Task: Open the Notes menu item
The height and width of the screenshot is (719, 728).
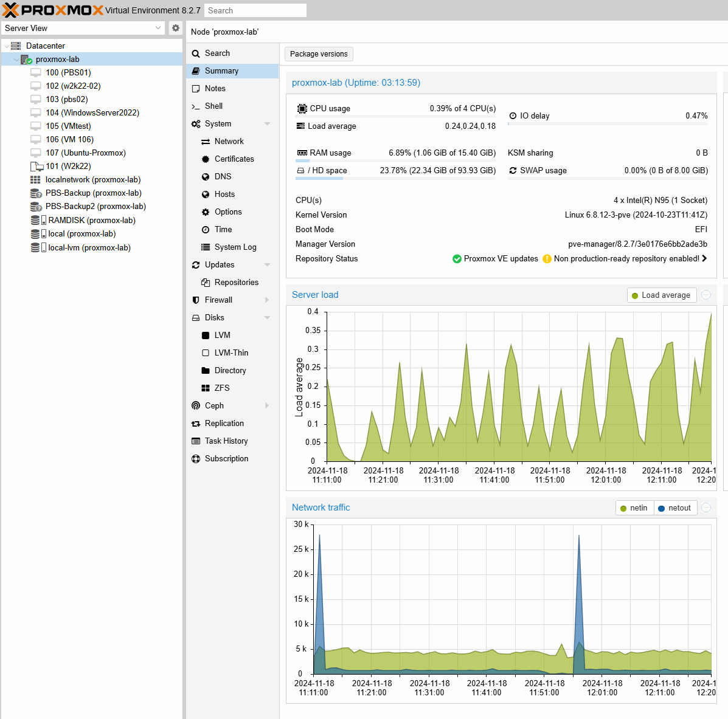Action: [x=215, y=89]
